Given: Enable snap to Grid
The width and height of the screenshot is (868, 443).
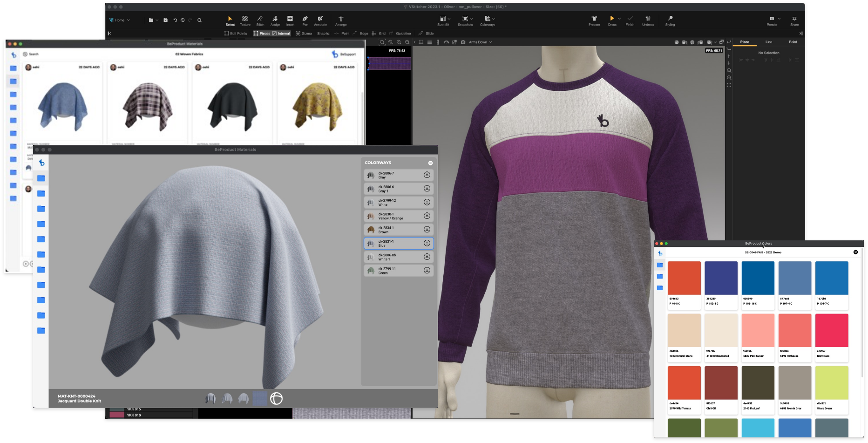Looking at the screenshot, I should pos(378,34).
